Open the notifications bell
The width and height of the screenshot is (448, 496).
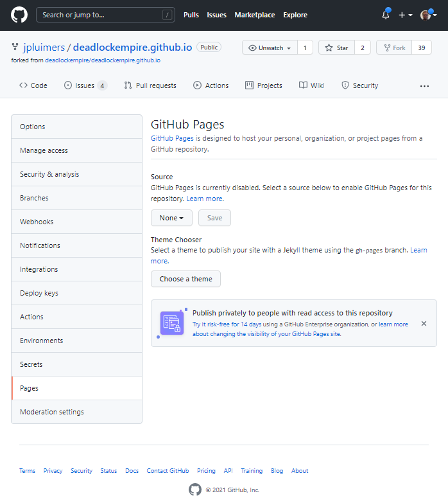(x=385, y=15)
